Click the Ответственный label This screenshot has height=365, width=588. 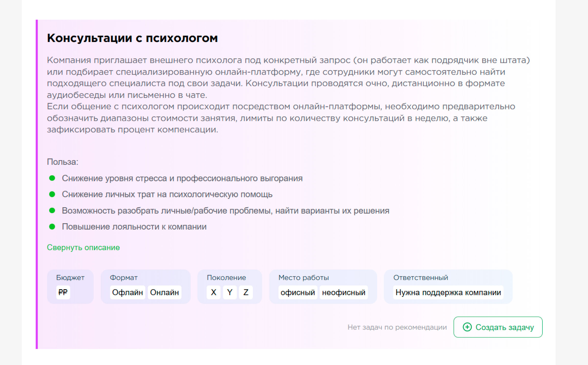(421, 277)
